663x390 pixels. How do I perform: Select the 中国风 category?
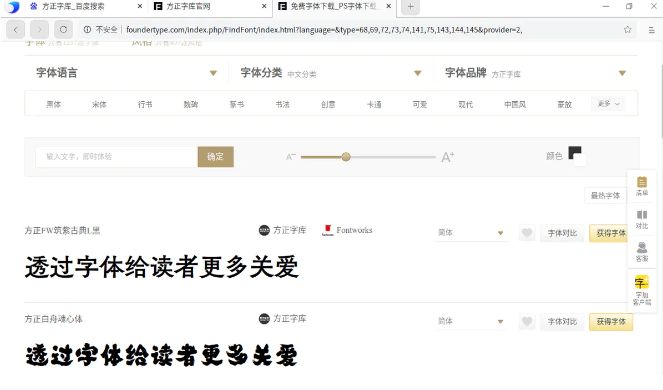[x=515, y=104]
